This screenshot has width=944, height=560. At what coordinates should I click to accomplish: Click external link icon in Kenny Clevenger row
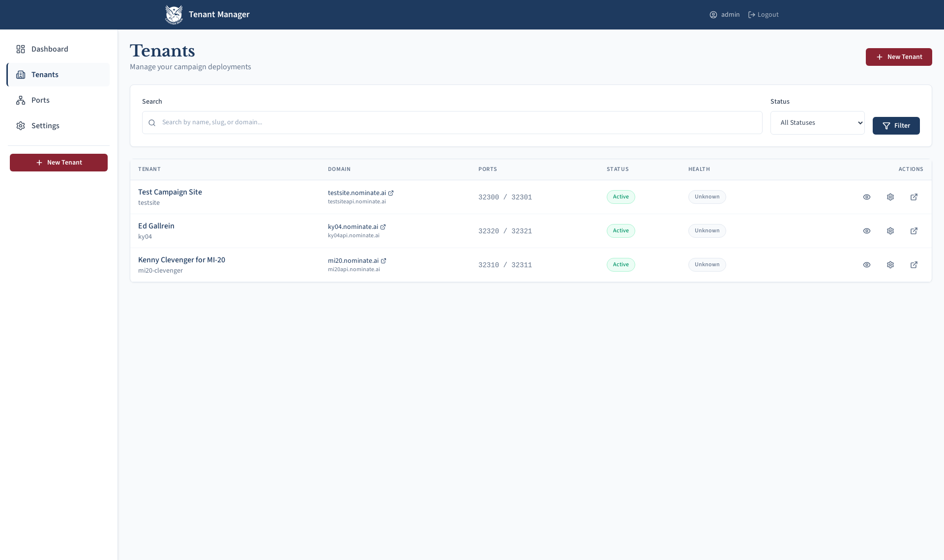(914, 265)
